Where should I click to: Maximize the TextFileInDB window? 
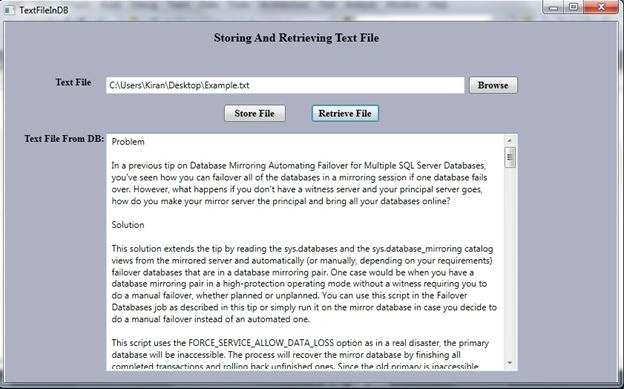573,7
